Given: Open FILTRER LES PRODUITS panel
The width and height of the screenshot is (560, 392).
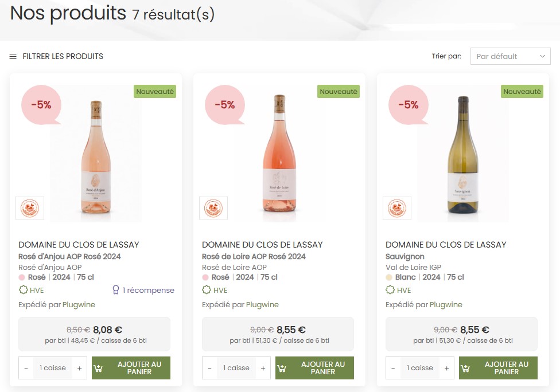Looking at the screenshot, I should click(63, 56).
